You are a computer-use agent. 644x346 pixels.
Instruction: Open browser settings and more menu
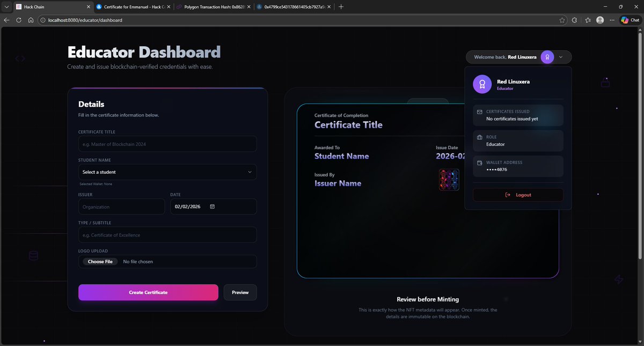tap(612, 20)
